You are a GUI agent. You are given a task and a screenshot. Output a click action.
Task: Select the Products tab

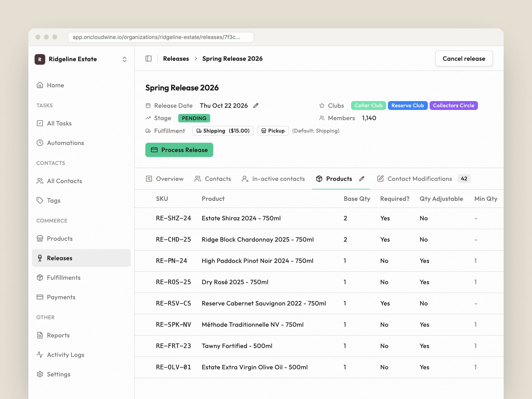pos(334,179)
